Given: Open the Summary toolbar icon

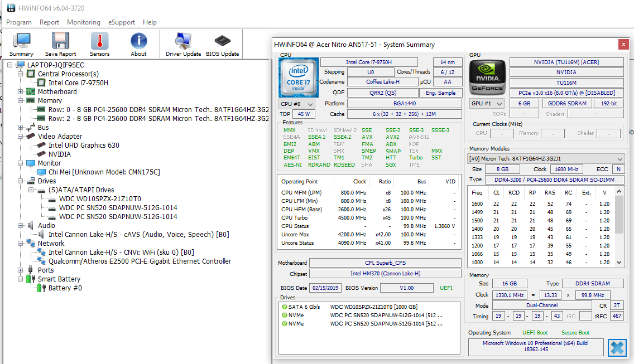Looking at the screenshot, I should click(x=21, y=45).
